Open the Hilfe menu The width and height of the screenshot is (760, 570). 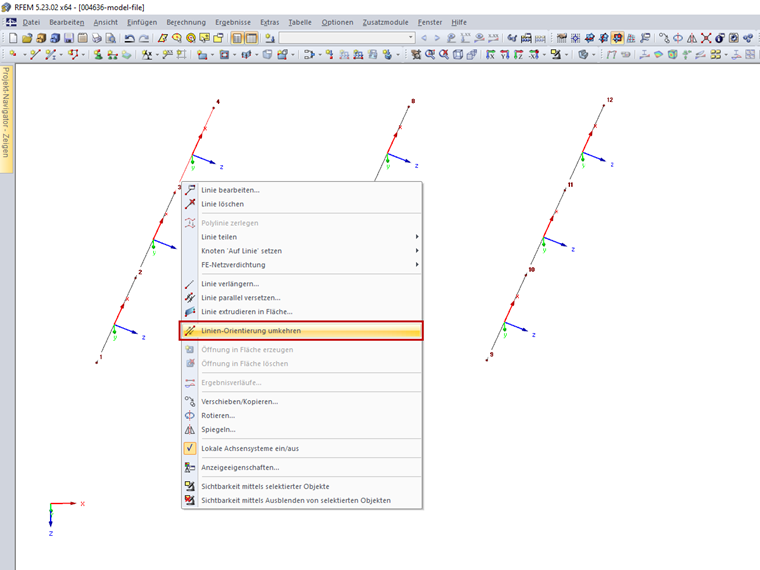pyautogui.click(x=459, y=22)
